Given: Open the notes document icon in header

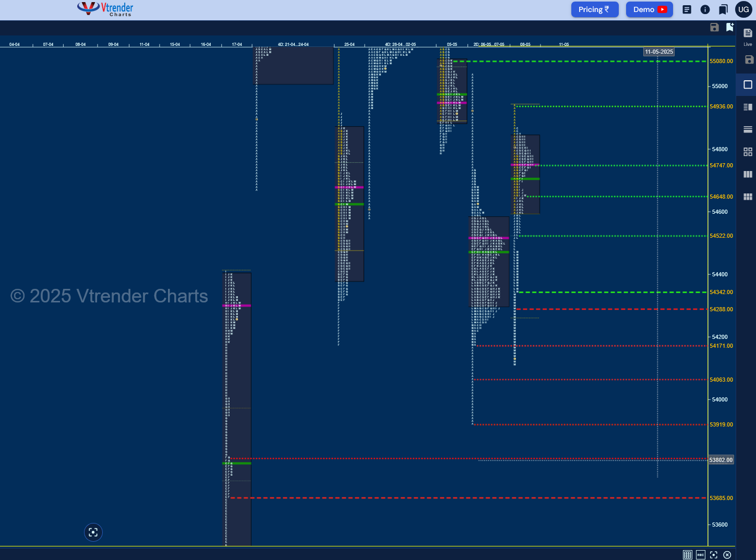Looking at the screenshot, I should point(687,9).
